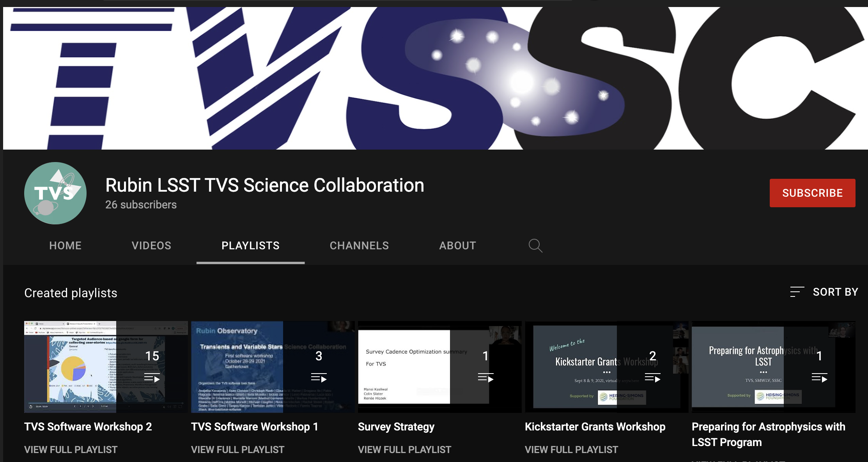Open the CHANNELS tab

(x=359, y=245)
